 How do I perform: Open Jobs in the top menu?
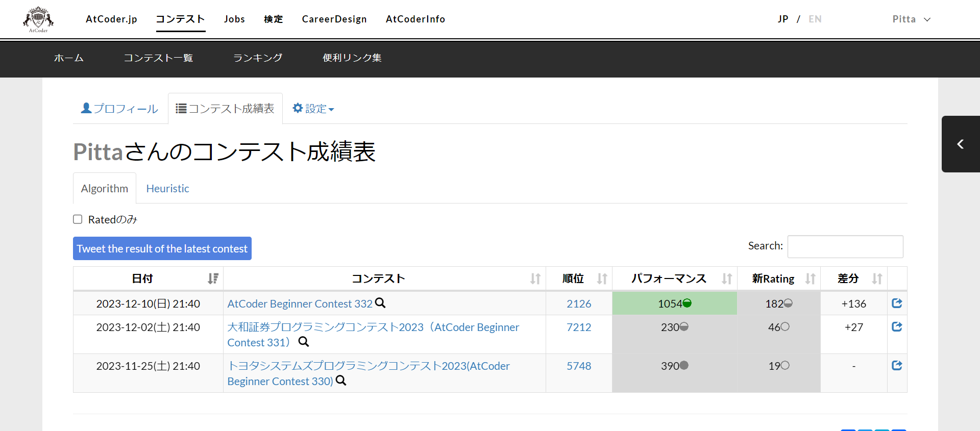point(234,19)
